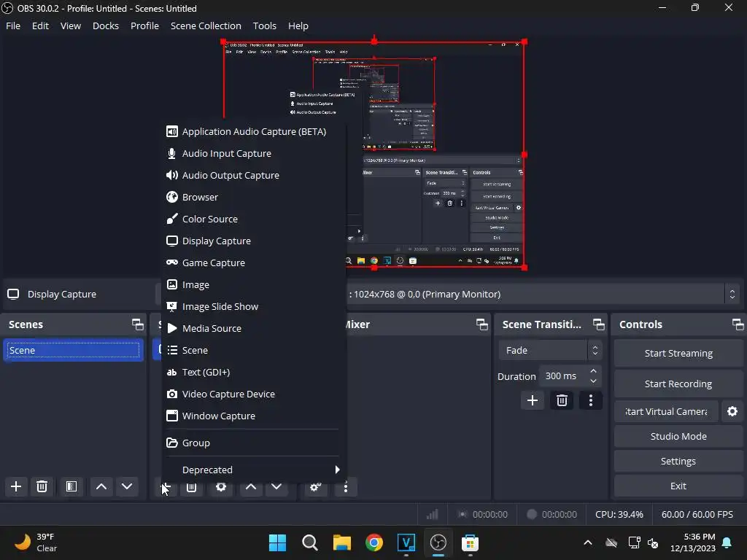Image resolution: width=747 pixels, height=560 pixels.
Task: Open audio mixer three-dot menu
Action: [346, 488]
